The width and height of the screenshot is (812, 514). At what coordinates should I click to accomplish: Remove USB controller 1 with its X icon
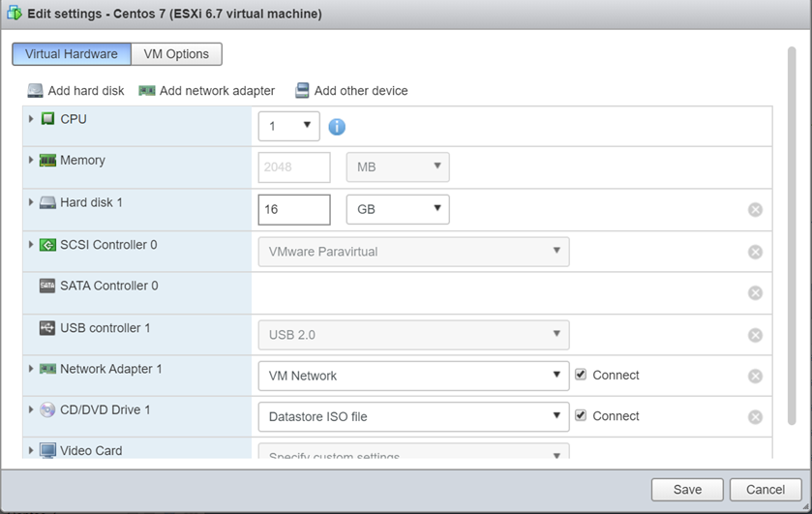point(755,335)
